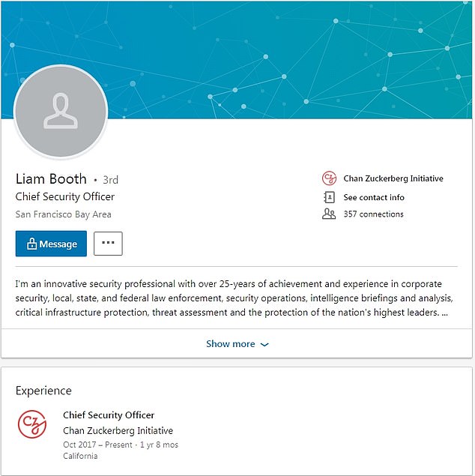This screenshot has width=475, height=476.
Task: Click the Chan Zuckerberg Initiative logo in sidebar
Action: 328,178
